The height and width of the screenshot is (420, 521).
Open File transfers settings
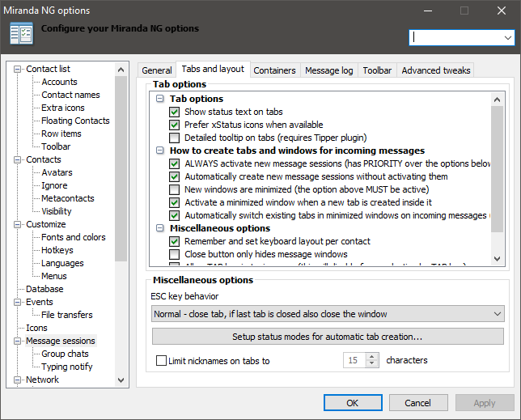(67, 316)
